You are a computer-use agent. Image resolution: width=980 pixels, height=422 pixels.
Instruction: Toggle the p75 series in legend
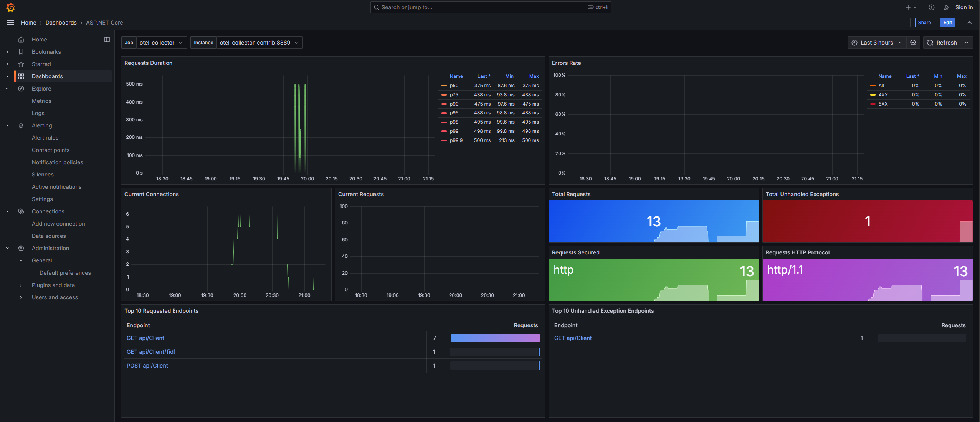454,95
